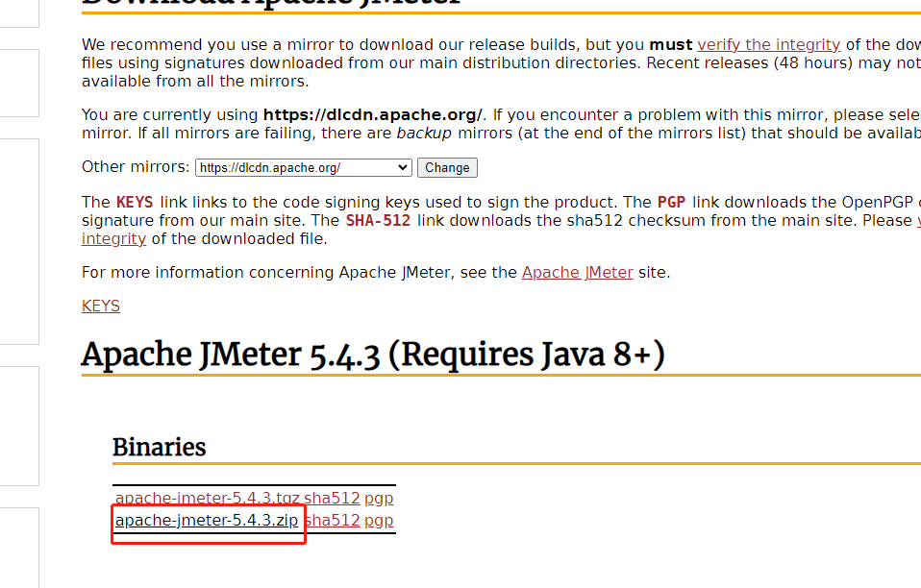The height and width of the screenshot is (588, 921).
Task: Download apache-jmeter-5.4.3.zip binary
Action: coord(207,521)
